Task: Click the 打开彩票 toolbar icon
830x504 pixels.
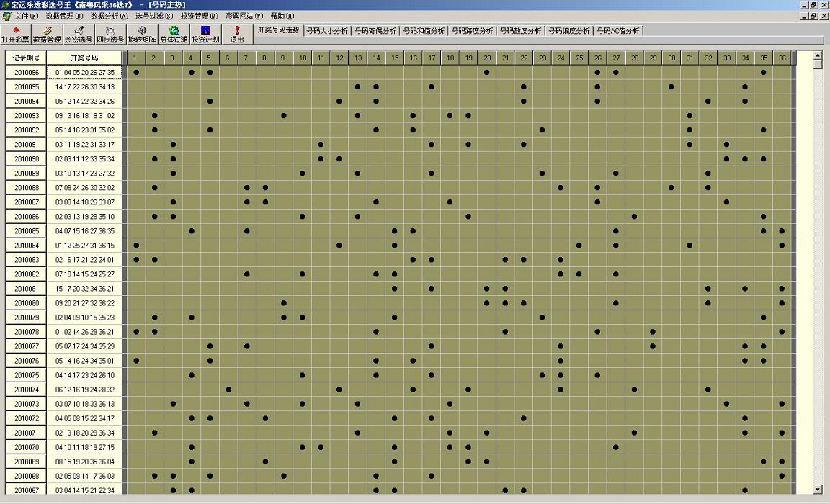Action: pyautogui.click(x=15, y=35)
